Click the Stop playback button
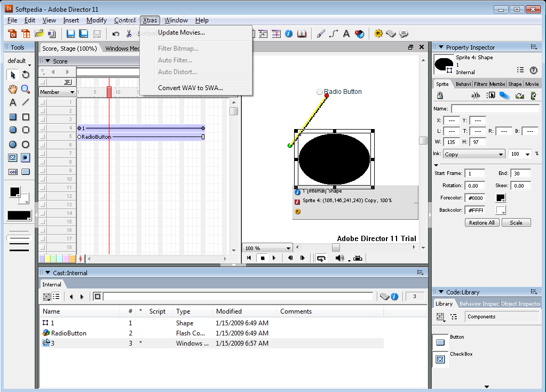Viewport: 546px width, 392px height. (x=263, y=258)
